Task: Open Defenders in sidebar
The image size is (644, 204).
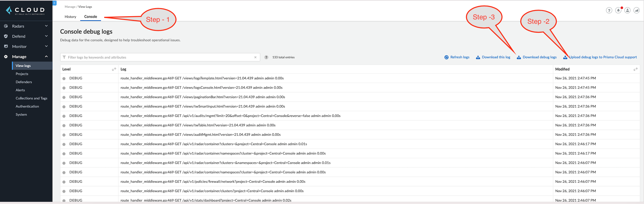Action: pyautogui.click(x=24, y=82)
